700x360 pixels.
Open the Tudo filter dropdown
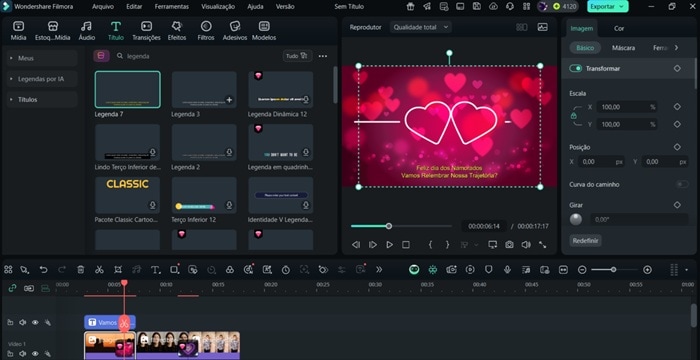(297, 56)
